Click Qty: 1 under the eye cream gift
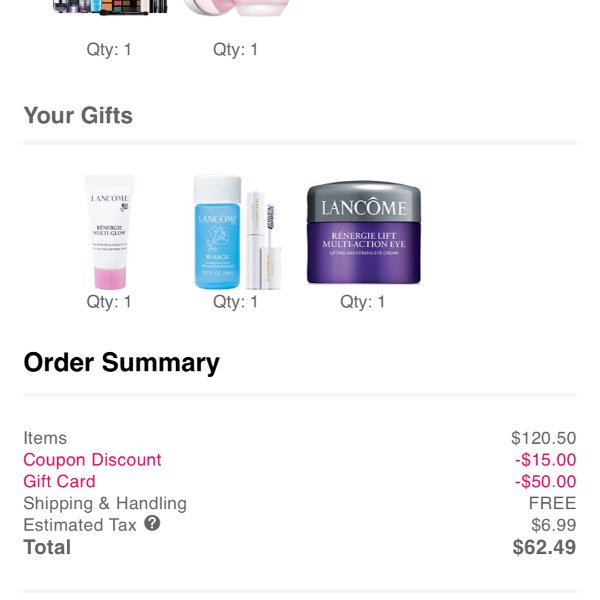The height and width of the screenshot is (600, 600). click(x=363, y=302)
